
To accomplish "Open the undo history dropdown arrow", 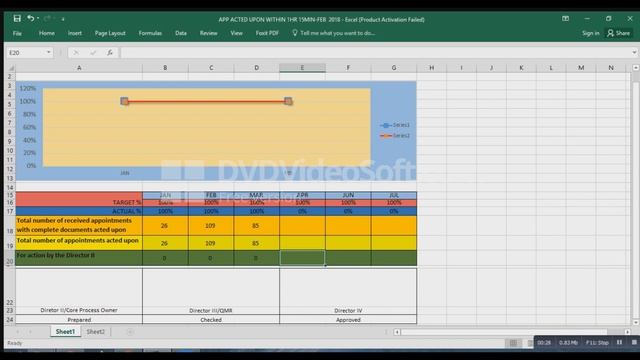I will click(x=38, y=18).
